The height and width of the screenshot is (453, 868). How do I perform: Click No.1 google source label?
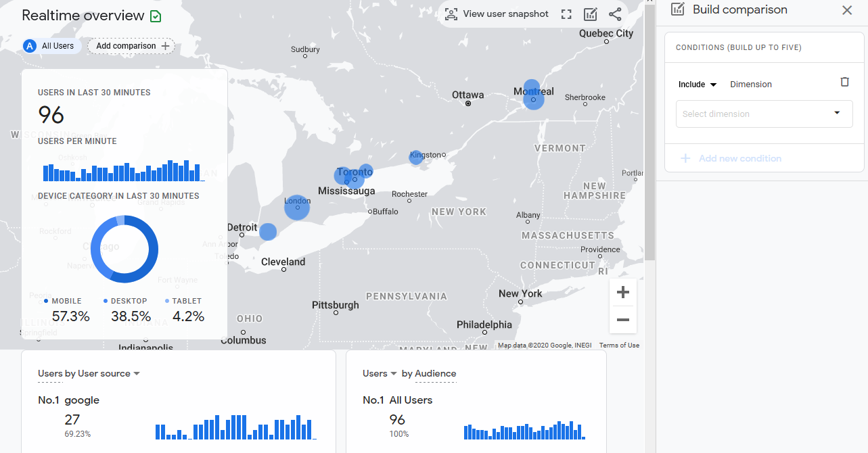click(x=68, y=400)
